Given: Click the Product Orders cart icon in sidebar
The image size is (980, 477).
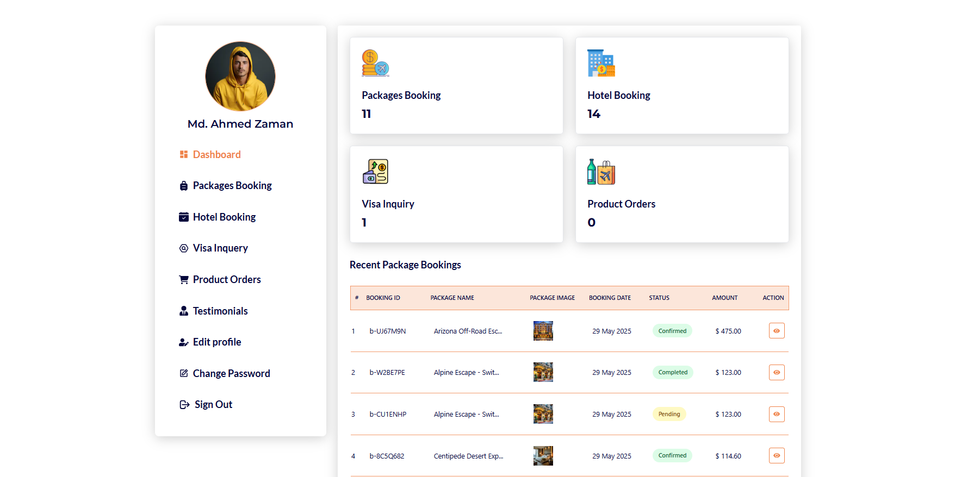Looking at the screenshot, I should (x=184, y=279).
